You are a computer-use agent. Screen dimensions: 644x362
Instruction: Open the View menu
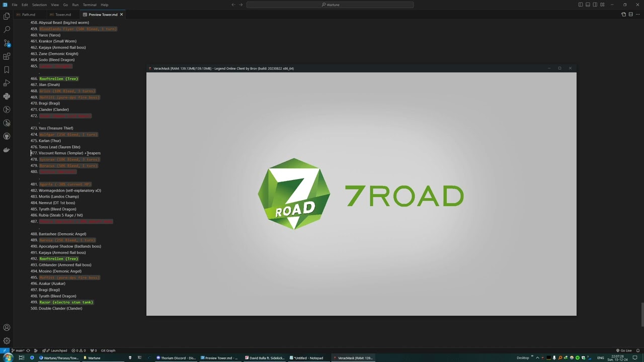(x=55, y=5)
